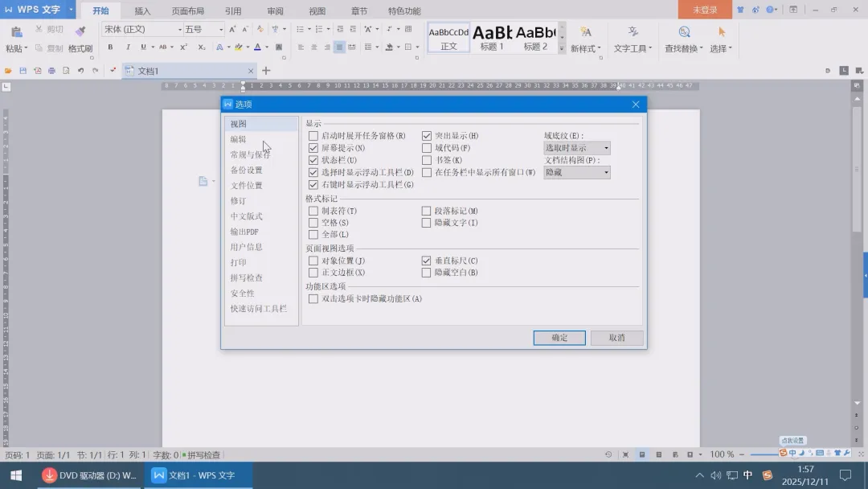This screenshot has height=489, width=868.
Task: Click the font color A swatch
Action: pos(257,47)
